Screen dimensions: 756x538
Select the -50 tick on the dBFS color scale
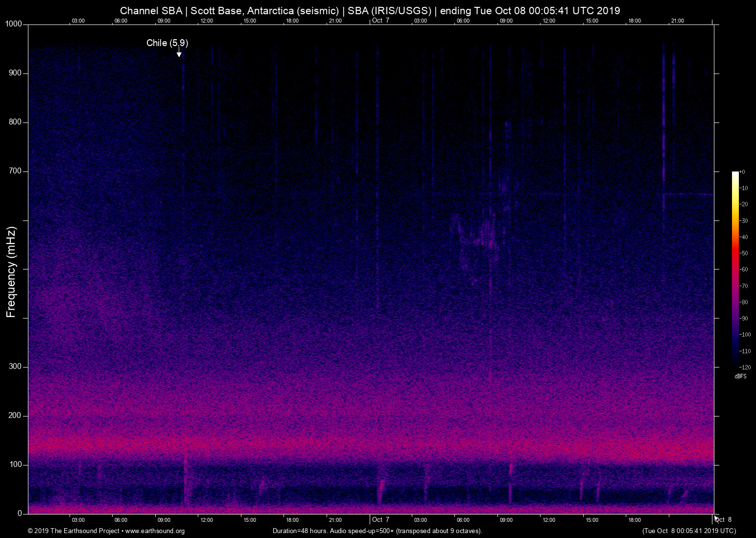pyautogui.click(x=744, y=253)
